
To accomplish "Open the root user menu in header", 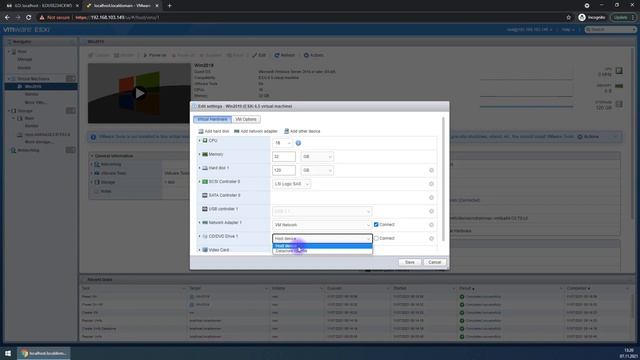I will point(530,30).
